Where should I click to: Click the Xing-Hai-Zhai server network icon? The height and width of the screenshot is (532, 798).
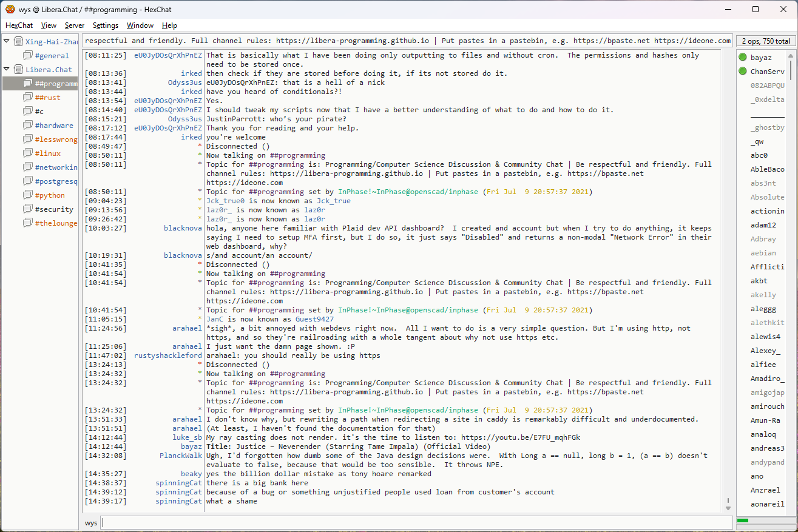point(18,41)
